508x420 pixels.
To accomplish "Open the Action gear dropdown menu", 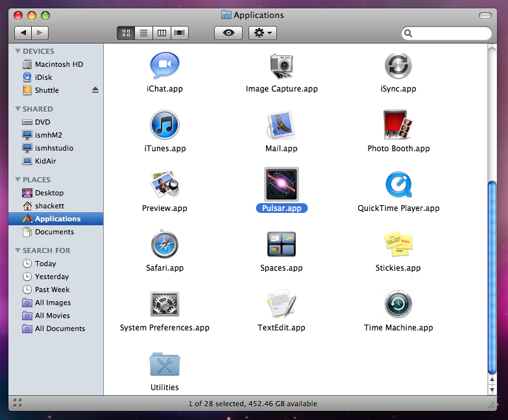I will 263,32.
